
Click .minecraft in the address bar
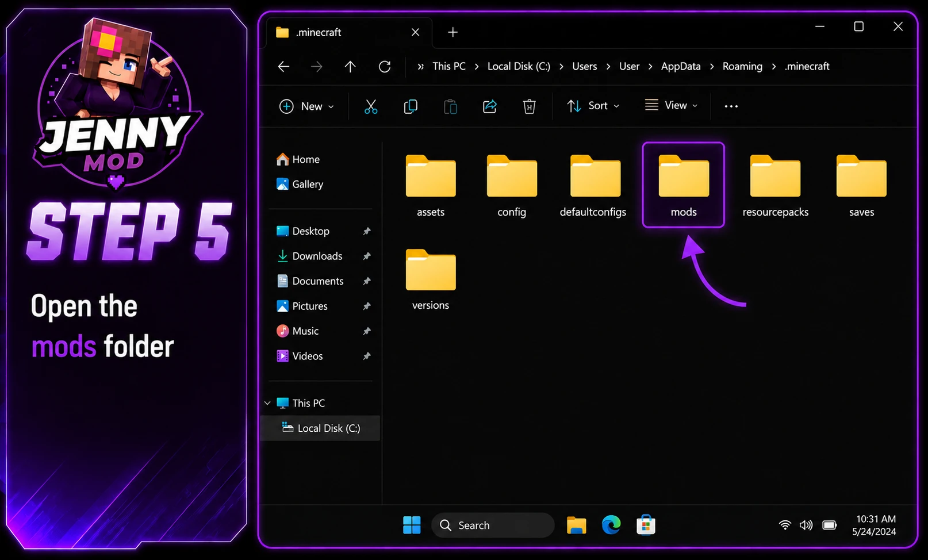pyautogui.click(x=807, y=67)
